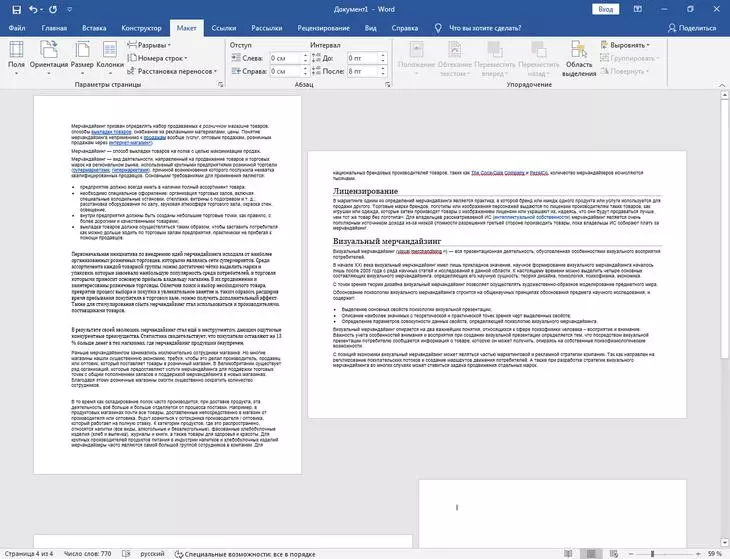This screenshot has width=730, height=559.
Task: Switch to the Вставка tab
Action: (94, 28)
